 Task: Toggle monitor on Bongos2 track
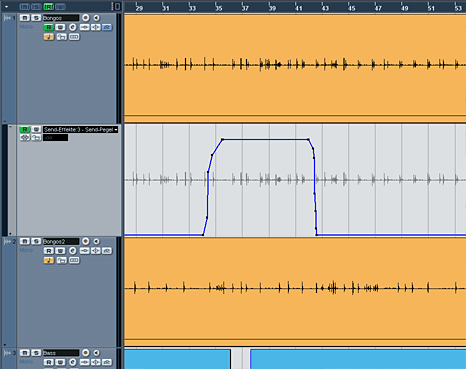coord(96,241)
